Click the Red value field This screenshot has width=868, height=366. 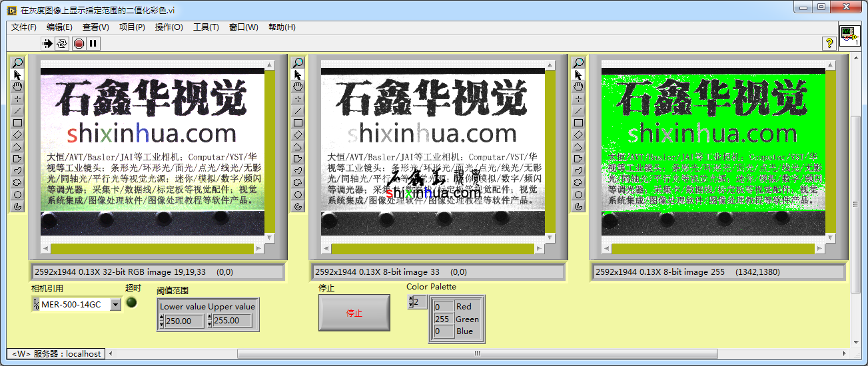[443, 307]
